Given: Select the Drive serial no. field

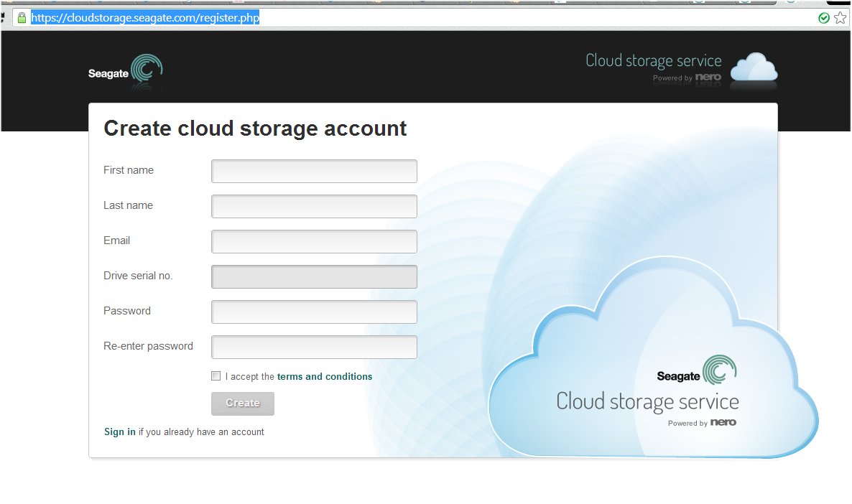Looking at the screenshot, I should 314,276.
